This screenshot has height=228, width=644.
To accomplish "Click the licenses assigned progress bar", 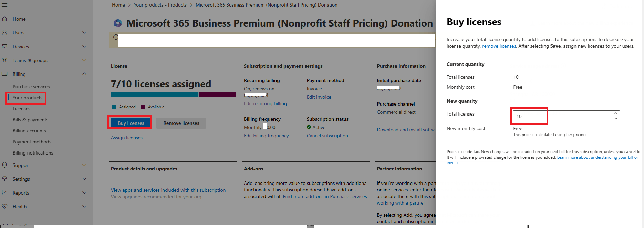I will [x=174, y=94].
